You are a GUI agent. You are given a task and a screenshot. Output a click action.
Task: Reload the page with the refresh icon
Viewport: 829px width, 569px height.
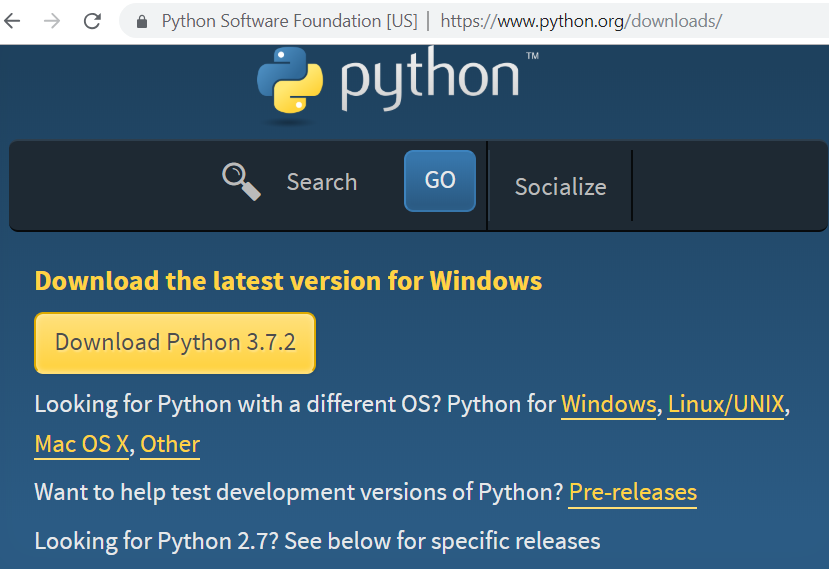click(92, 20)
